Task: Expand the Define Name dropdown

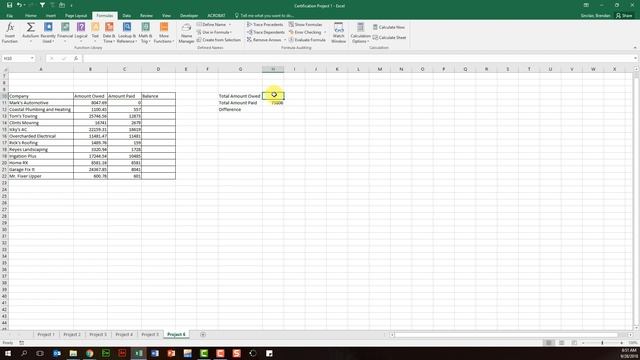Action: pos(229,24)
